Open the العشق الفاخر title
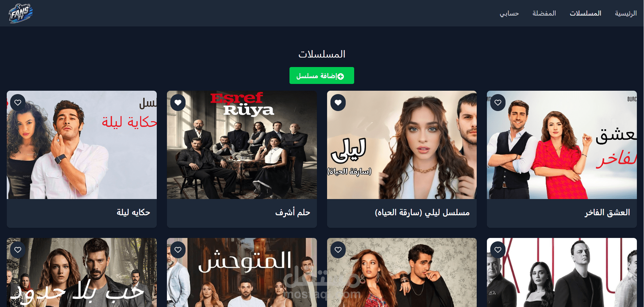 point(607,213)
